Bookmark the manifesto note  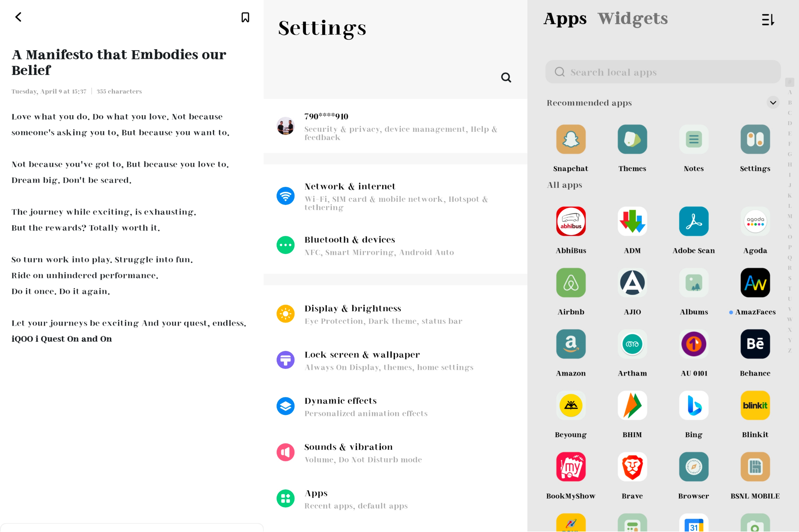point(245,17)
